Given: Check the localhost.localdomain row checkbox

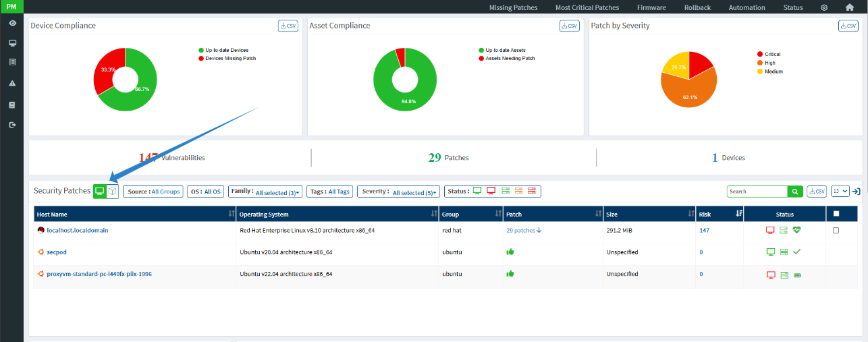Looking at the screenshot, I should tap(836, 230).
